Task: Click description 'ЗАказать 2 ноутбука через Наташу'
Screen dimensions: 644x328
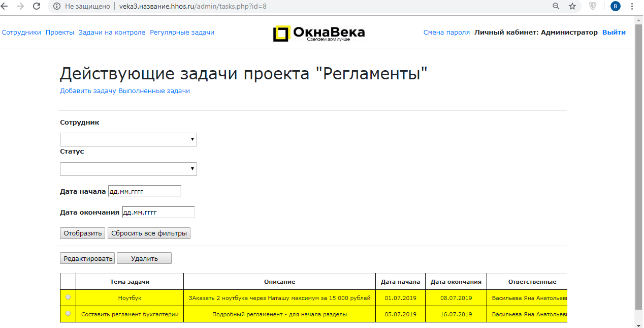Action: pyautogui.click(x=279, y=298)
